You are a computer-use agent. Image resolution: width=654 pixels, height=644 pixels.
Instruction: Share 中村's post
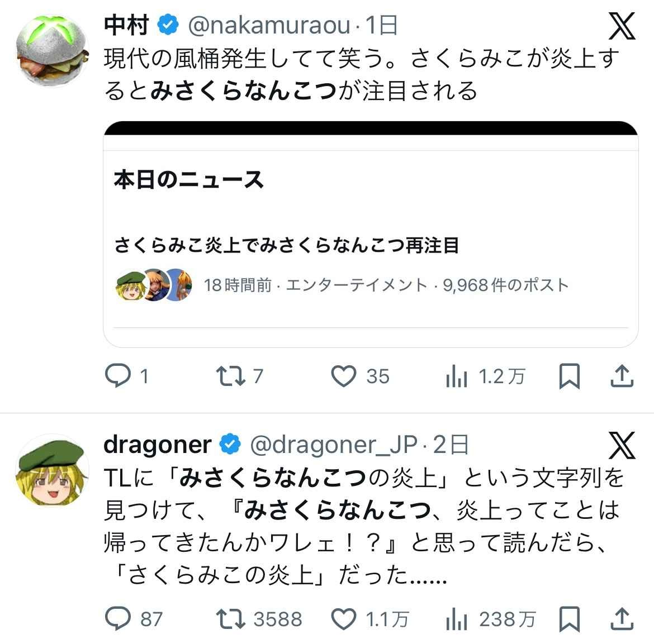621,376
